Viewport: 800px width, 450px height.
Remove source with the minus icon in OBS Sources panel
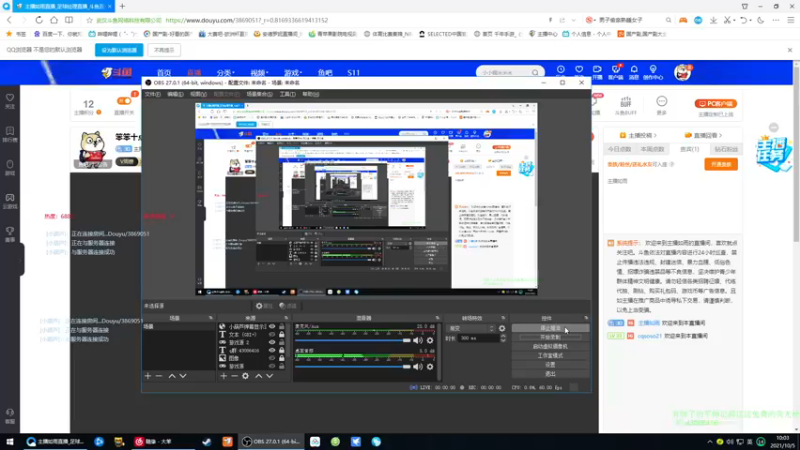click(x=234, y=376)
